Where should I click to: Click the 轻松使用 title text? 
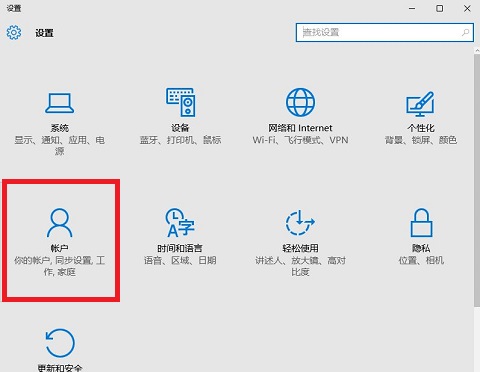coord(300,248)
